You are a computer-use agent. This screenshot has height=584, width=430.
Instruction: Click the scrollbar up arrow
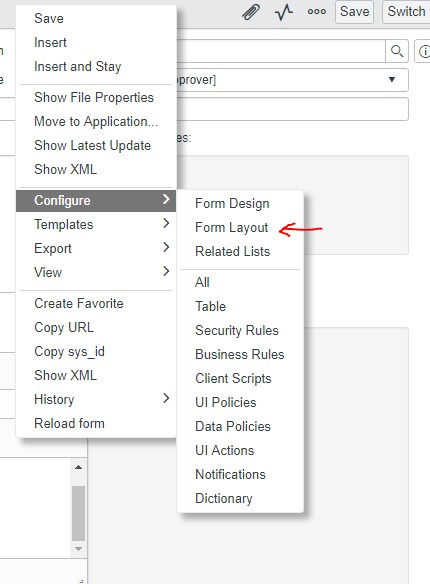pyautogui.click(x=78, y=467)
